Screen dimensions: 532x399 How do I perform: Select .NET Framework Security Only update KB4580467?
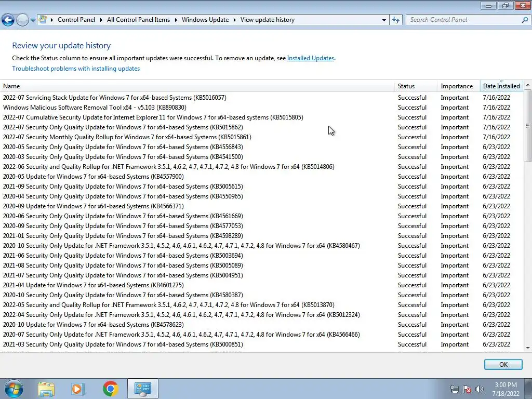(x=261, y=245)
